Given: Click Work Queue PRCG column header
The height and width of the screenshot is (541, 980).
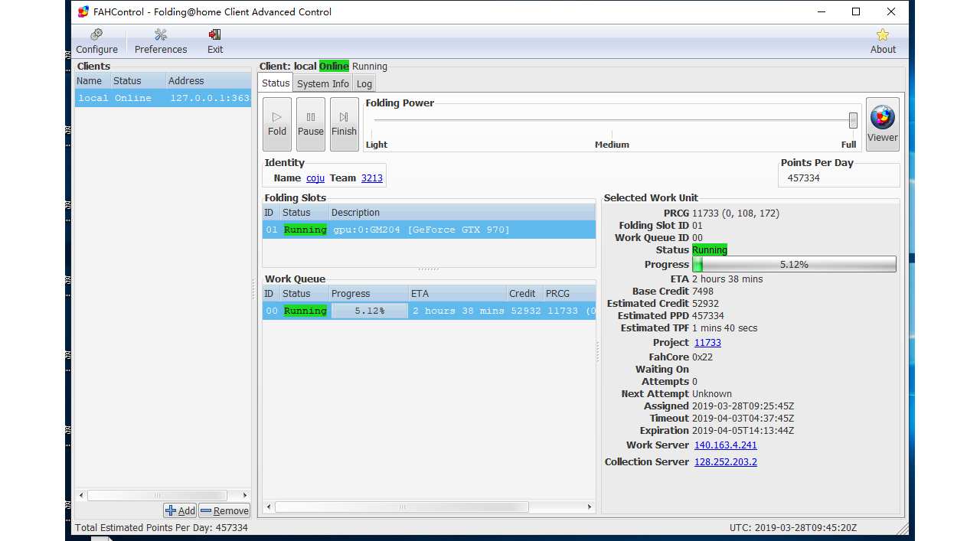Looking at the screenshot, I should click(569, 294).
